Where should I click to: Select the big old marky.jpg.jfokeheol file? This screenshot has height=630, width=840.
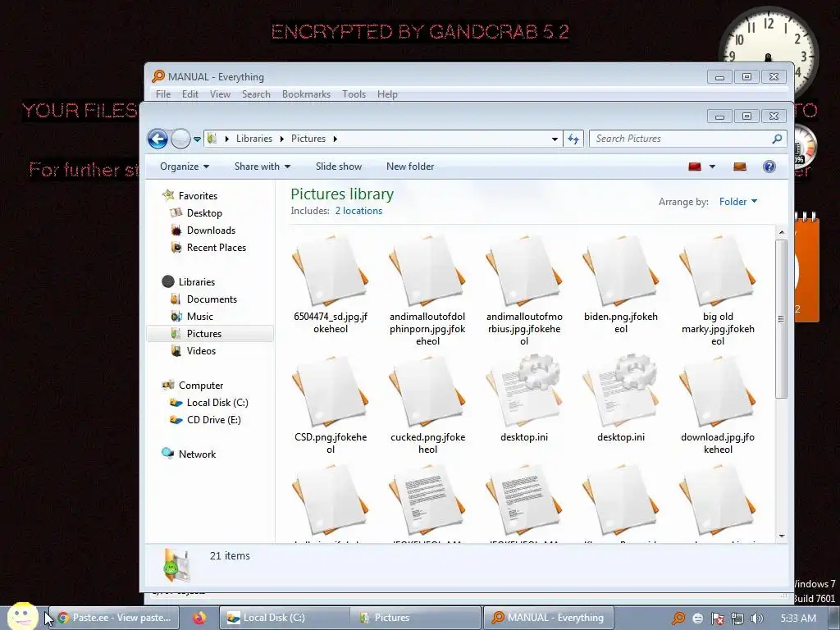click(x=718, y=290)
